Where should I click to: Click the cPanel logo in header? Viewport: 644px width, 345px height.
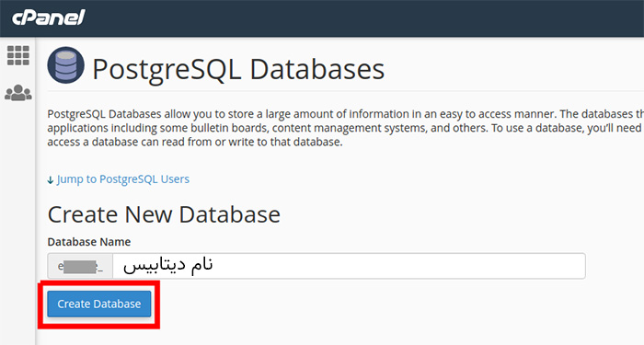point(49,17)
